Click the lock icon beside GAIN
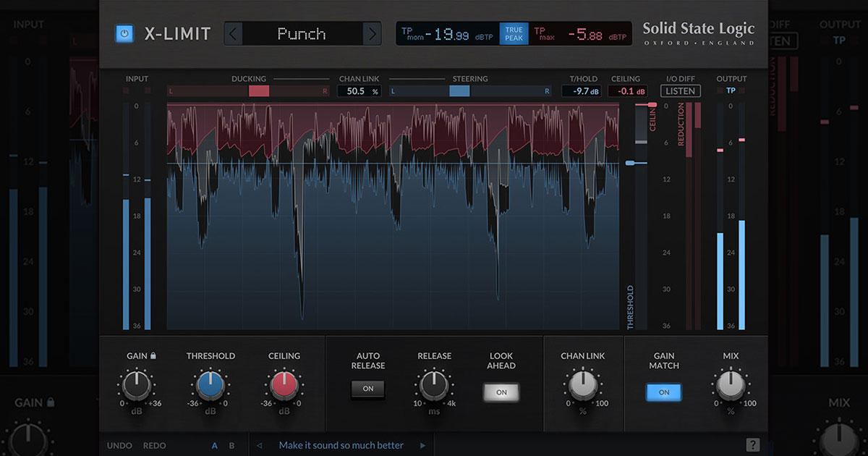 point(153,355)
